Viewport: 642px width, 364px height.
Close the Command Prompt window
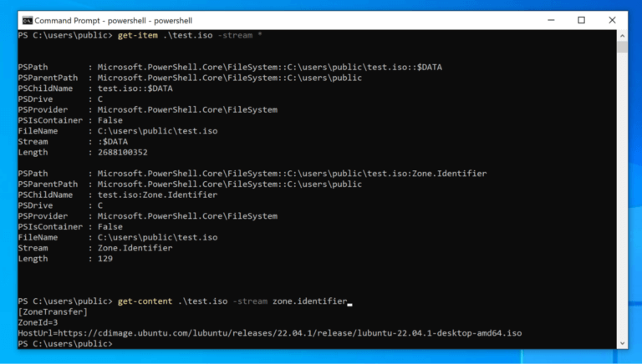point(611,20)
